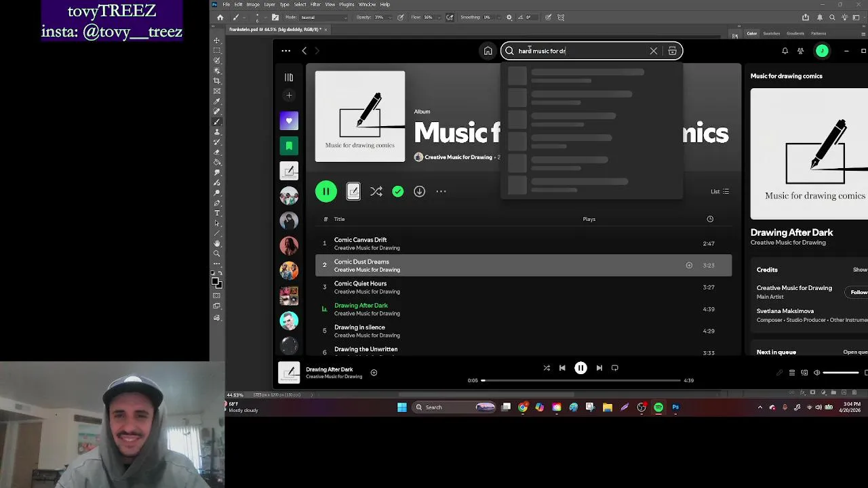Image resolution: width=868 pixels, height=488 pixels.
Task: Open smoothing options gear in Photoshop
Action: click(x=509, y=18)
